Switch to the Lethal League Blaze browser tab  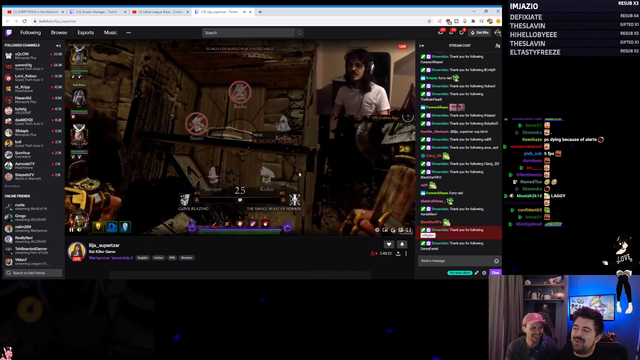[x=160, y=12]
